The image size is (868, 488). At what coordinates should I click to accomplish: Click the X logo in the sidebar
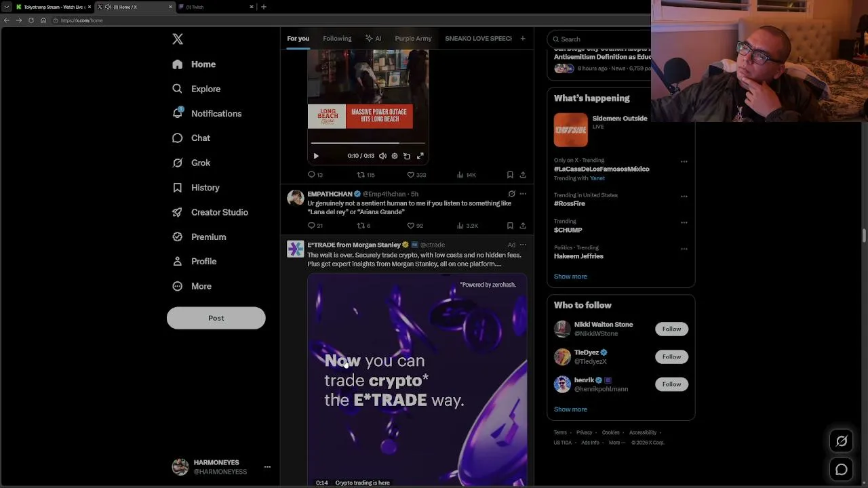[x=178, y=39]
